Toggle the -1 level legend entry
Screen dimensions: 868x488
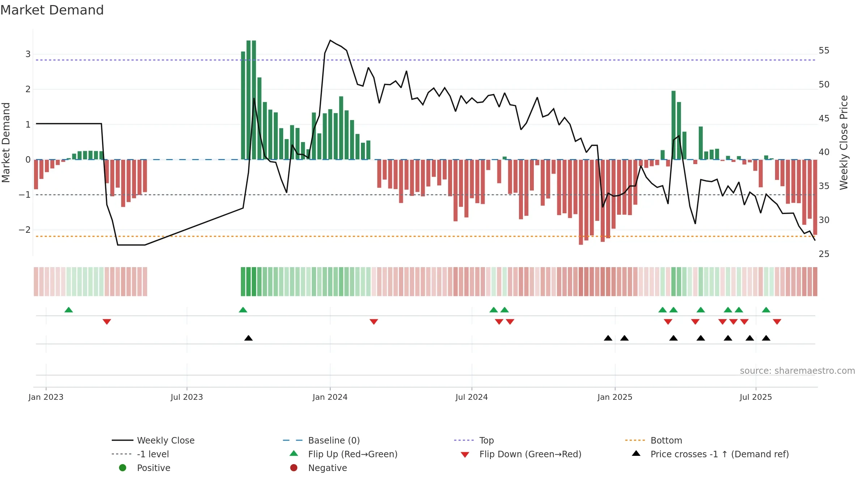coord(140,454)
